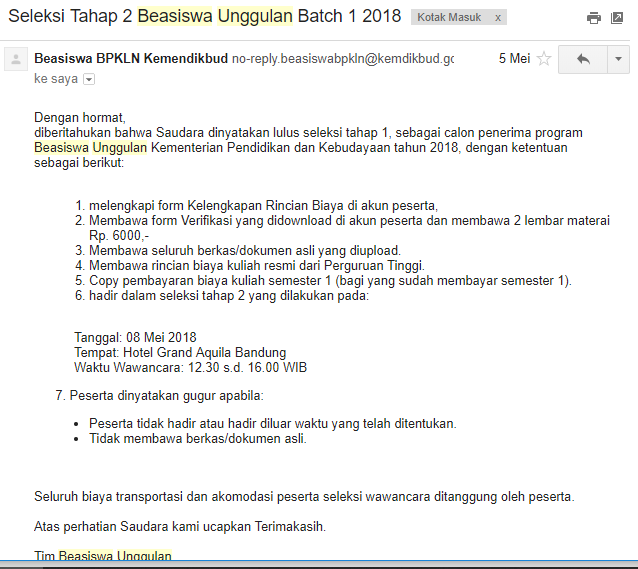Click bullet 'Tidak membawa berkas/dokumen asli.'
Image resolution: width=638 pixels, height=569 pixels.
[198, 439]
